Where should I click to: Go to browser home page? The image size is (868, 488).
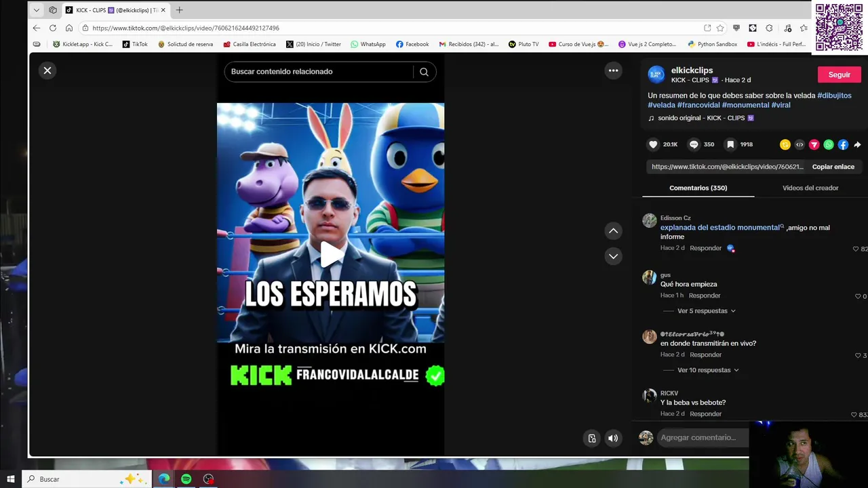pyautogui.click(x=69, y=28)
